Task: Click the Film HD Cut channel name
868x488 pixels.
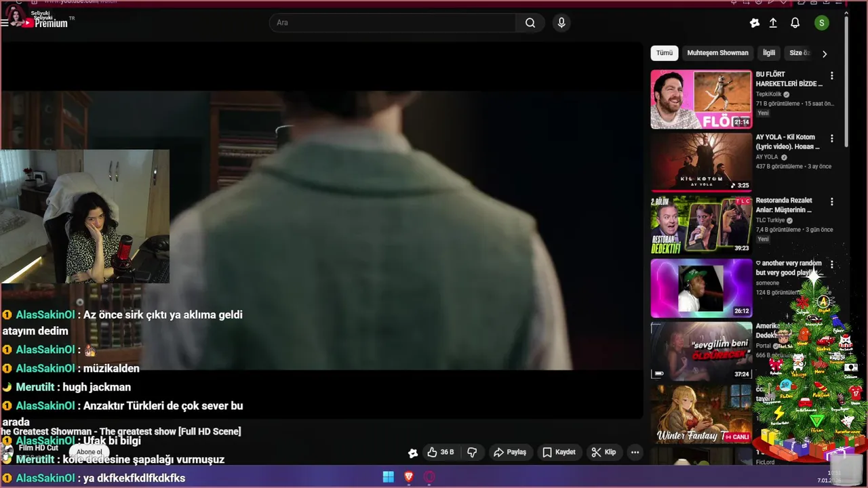Action: [38, 448]
